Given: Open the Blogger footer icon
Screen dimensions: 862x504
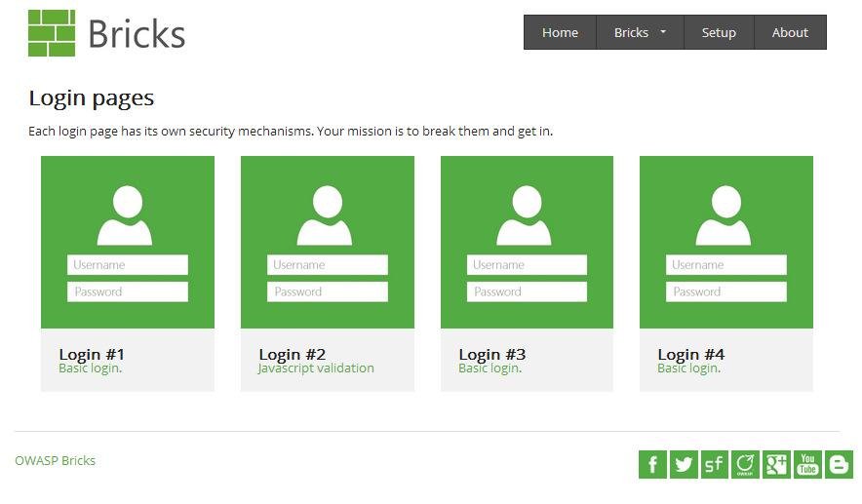Looking at the screenshot, I should [839, 464].
